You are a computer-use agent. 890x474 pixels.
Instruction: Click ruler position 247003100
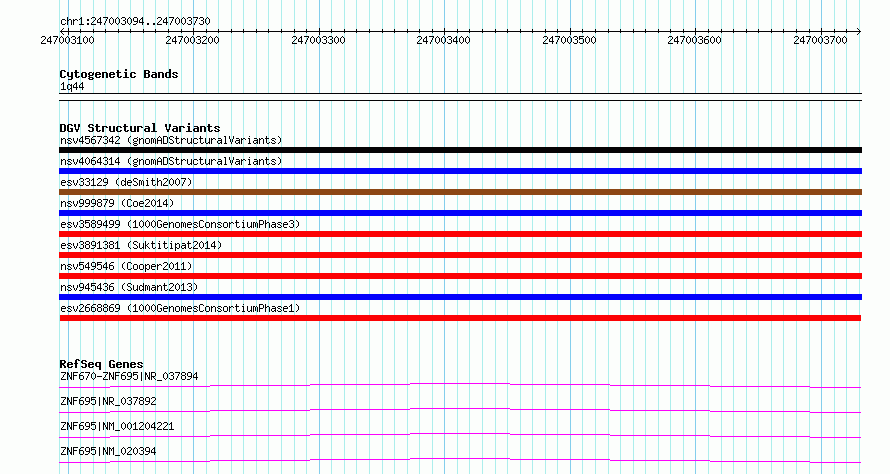tap(68, 40)
